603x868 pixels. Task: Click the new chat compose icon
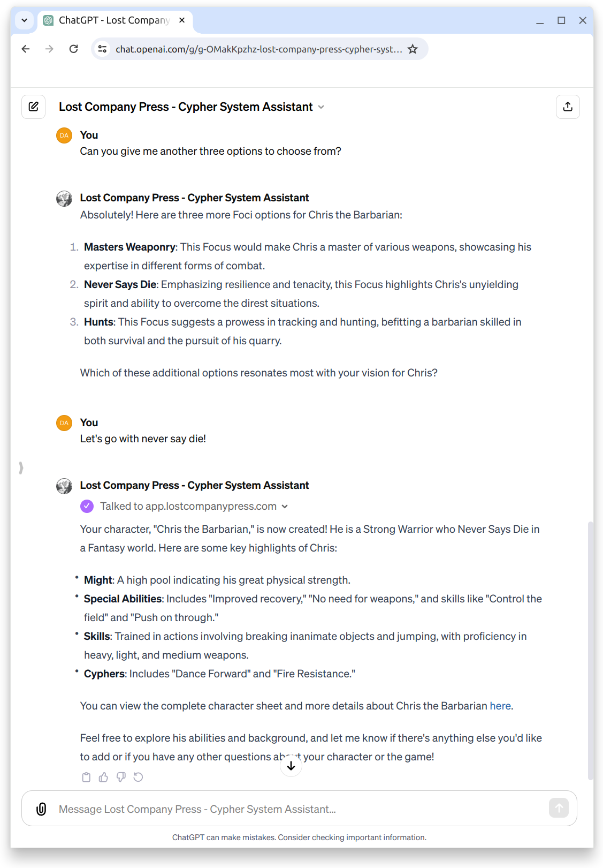click(x=33, y=107)
